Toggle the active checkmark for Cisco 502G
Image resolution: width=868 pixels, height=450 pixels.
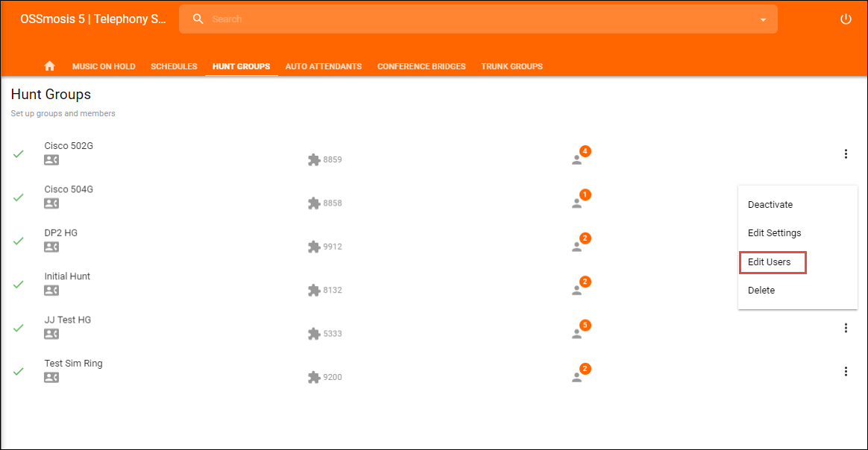point(19,153)
